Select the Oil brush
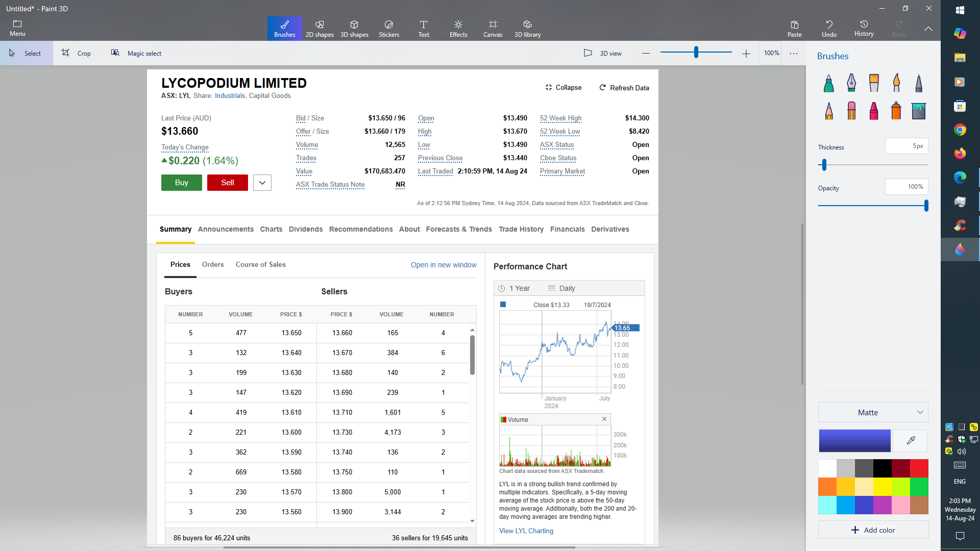This screenshot has width=980, height=551. click(x=874, y=83)
